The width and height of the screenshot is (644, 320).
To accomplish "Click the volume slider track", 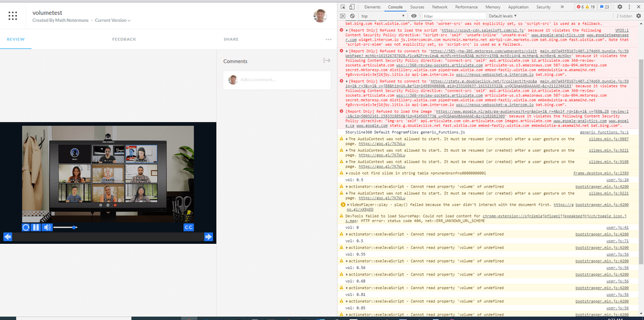I will coord(65,227).
